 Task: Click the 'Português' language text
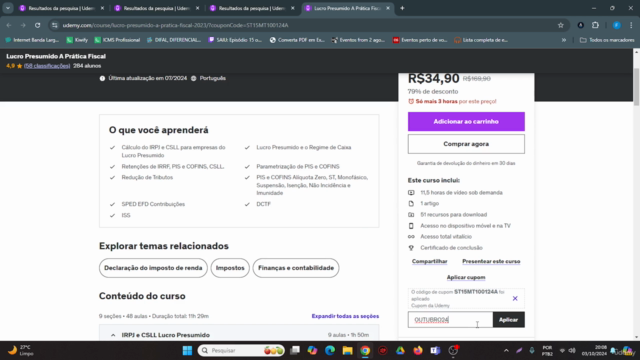(x=213, y=78)
